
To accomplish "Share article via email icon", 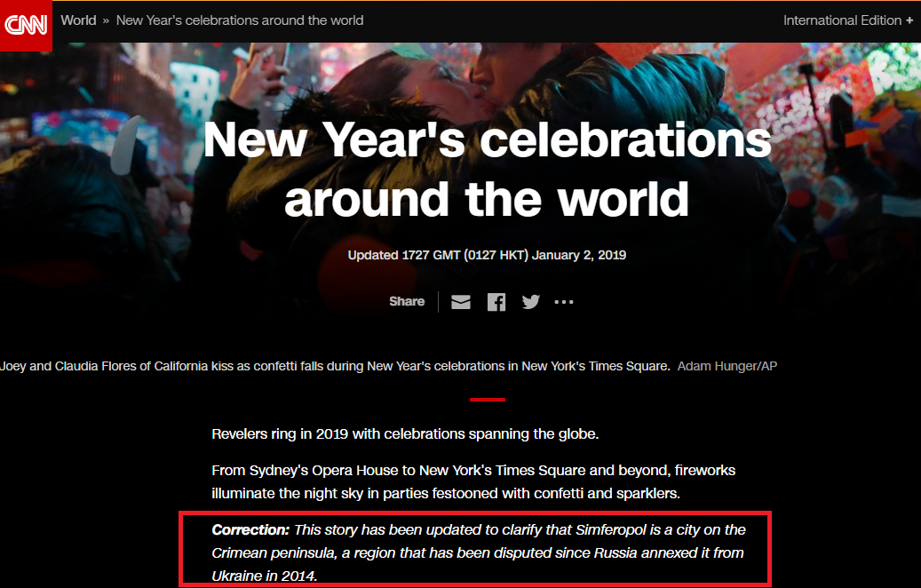I will coord(460,302).
